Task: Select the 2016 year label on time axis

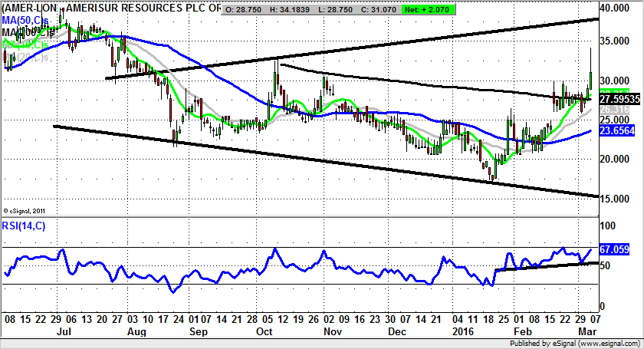Action: point(465,332)
